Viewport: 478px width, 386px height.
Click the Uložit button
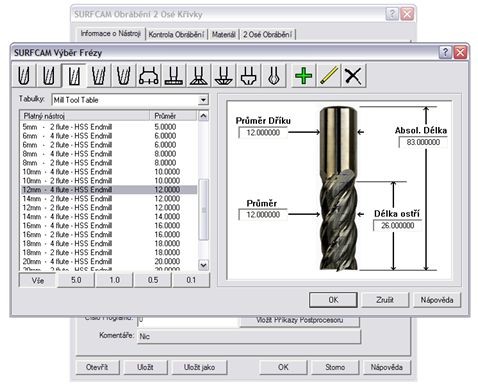(145, 367)
